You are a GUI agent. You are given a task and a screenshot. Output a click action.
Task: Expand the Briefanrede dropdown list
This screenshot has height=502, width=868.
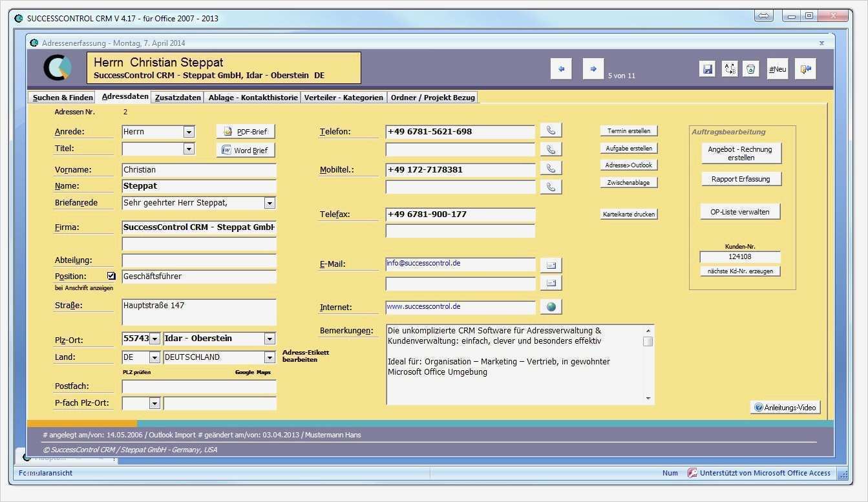click(270, 202)
